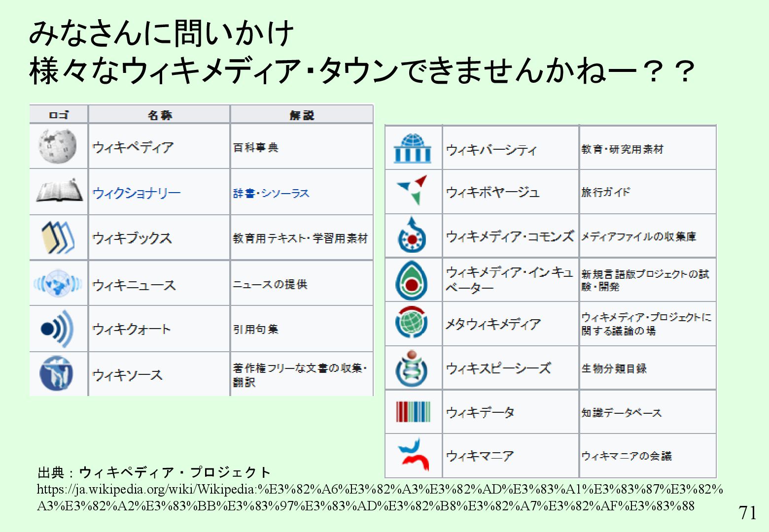Select 著作権フリーな文書の収集・翻訳 description

click(301, 374)
